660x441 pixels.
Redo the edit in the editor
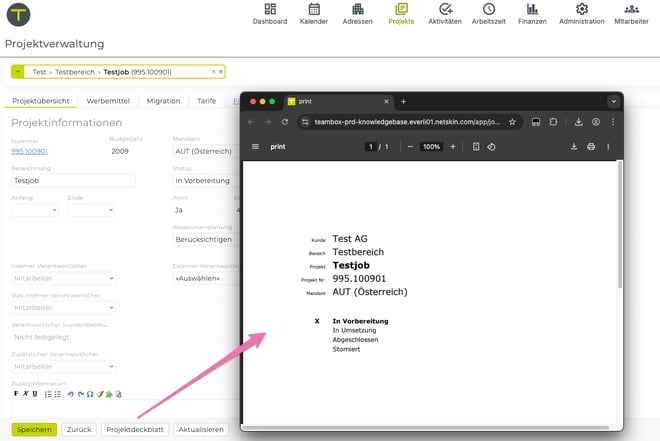coord(80,394)
